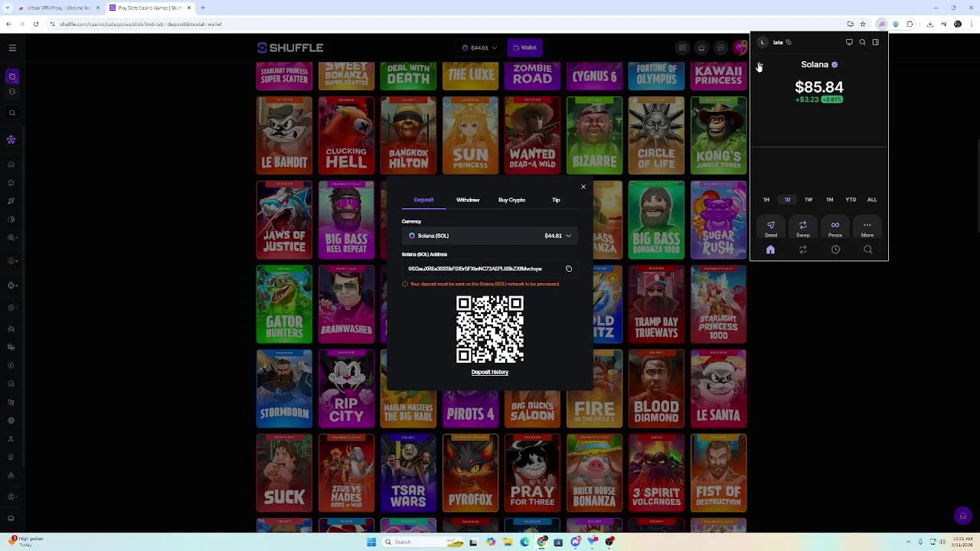Screen dimensions: 980x551
Task: Click the deposit QR code
Action: pyautogui.click(x=490, y=329)
